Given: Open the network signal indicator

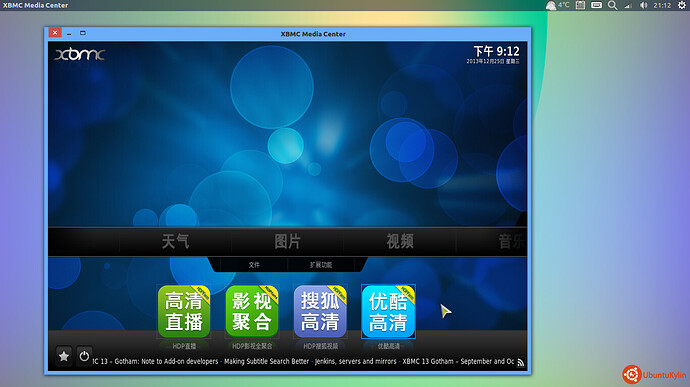Looking at the screenshot, I should click(x=628, y=5).
